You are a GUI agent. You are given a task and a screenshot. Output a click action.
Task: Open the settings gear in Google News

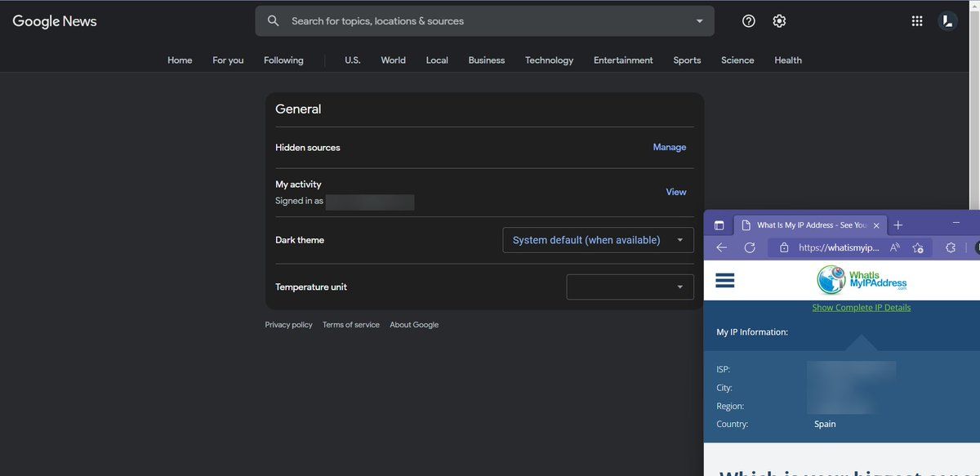(779, 21)
